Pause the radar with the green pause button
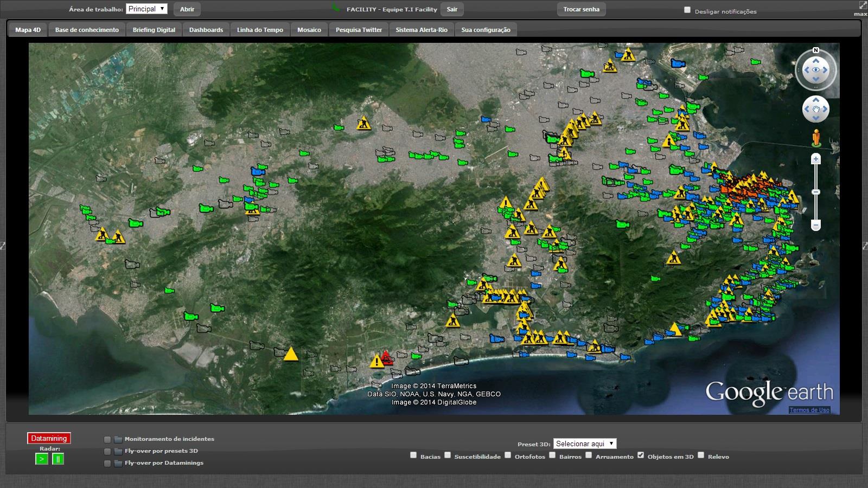This screenshot has width=868, height=488. [x=58, y=459]
